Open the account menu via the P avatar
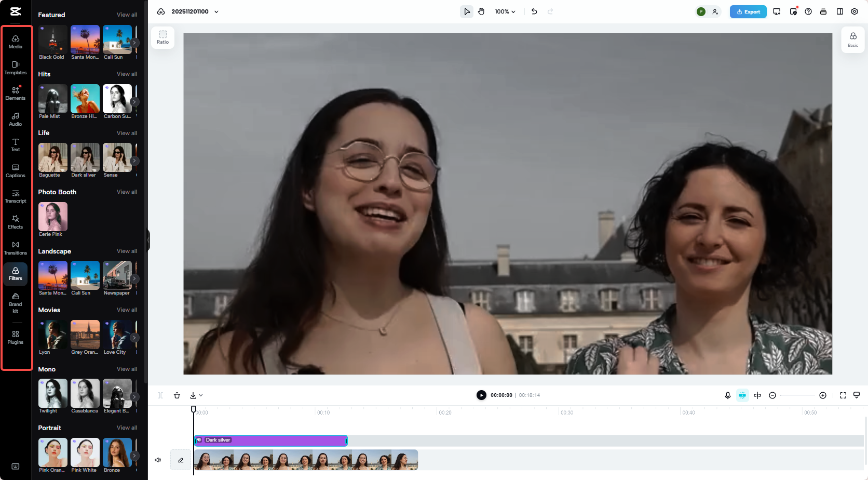The image size is (868, 480). tap(701, 11)
